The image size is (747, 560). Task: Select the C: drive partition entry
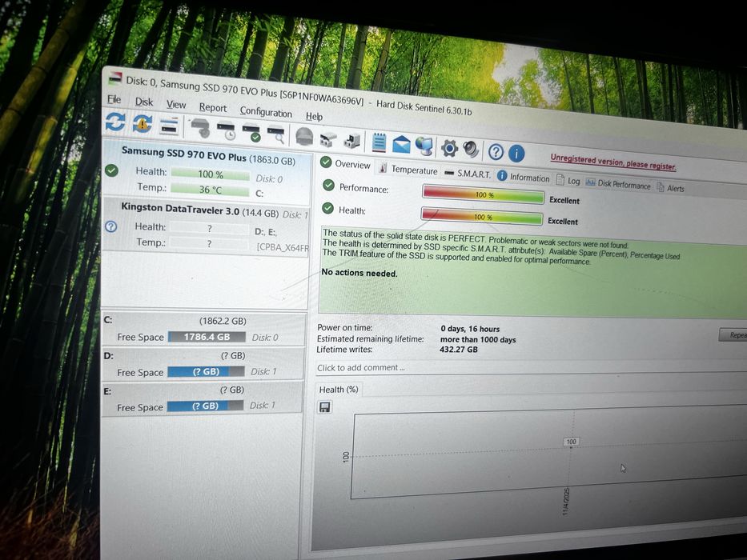coord(204,329)
